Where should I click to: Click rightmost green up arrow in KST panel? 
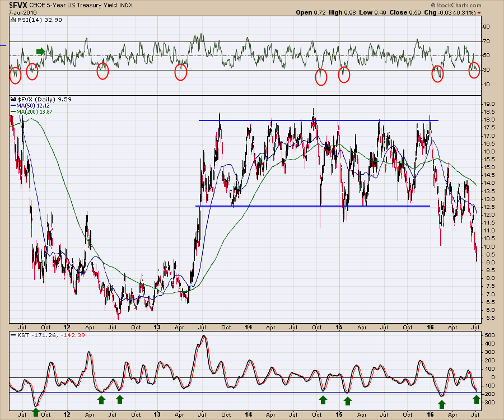[x=476, y=399]
